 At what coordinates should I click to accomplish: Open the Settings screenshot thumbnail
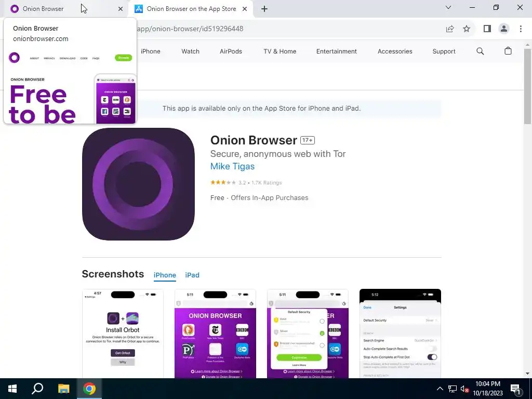(401, 334)
